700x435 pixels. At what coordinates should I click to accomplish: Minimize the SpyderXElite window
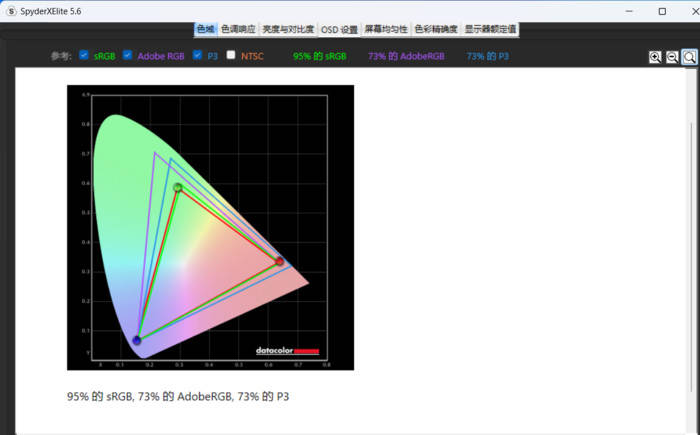tap(629, 11)
